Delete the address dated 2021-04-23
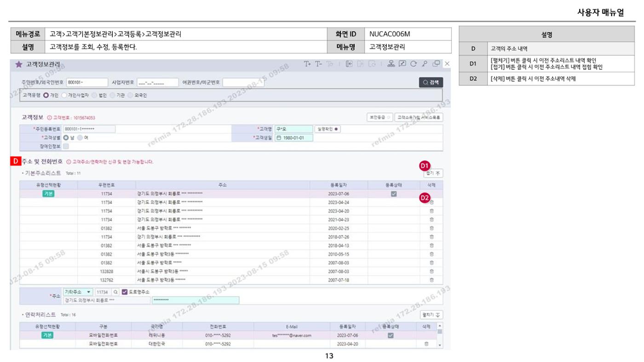Image resolution: width=644 pixels, height=362 pixels. click(431, 220)
